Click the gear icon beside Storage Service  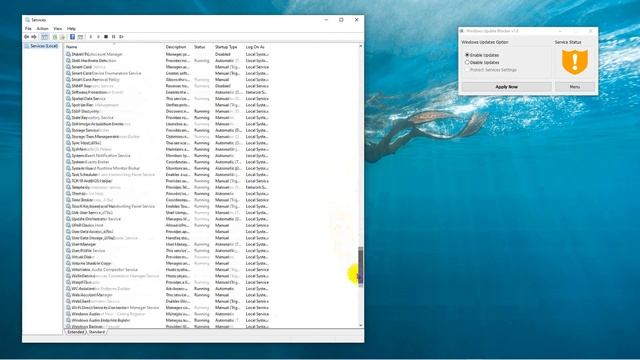68,130
